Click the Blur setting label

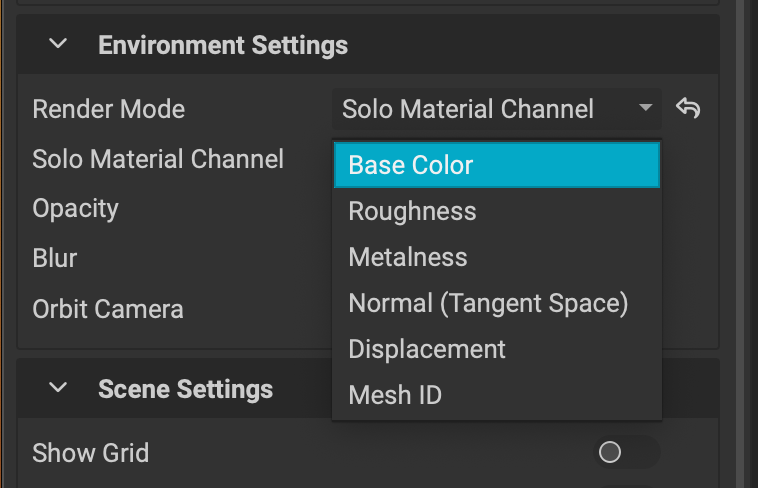pyautogui.click(x=54, y=258)
